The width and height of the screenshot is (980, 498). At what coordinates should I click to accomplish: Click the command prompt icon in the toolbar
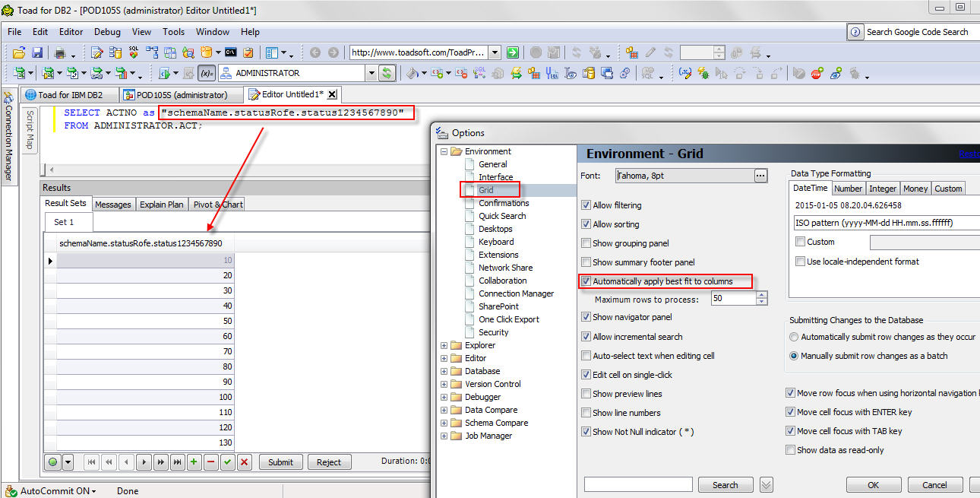click(x=230, y=52)
